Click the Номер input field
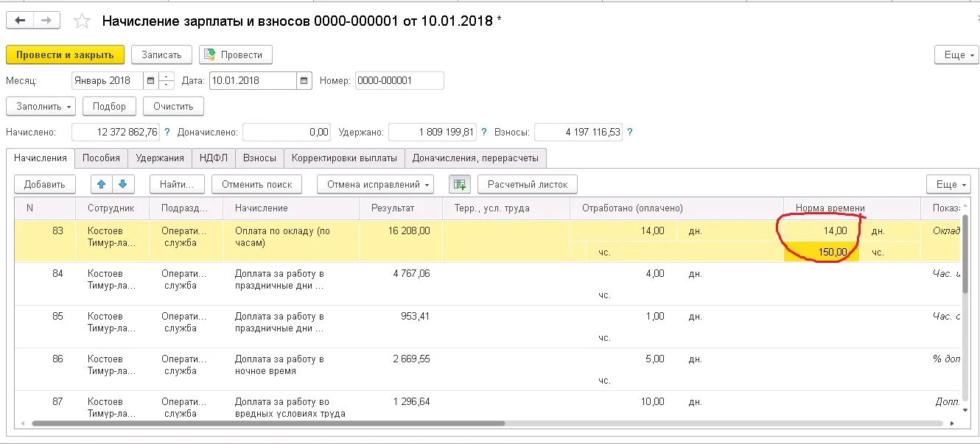 (x=399, y=81)
